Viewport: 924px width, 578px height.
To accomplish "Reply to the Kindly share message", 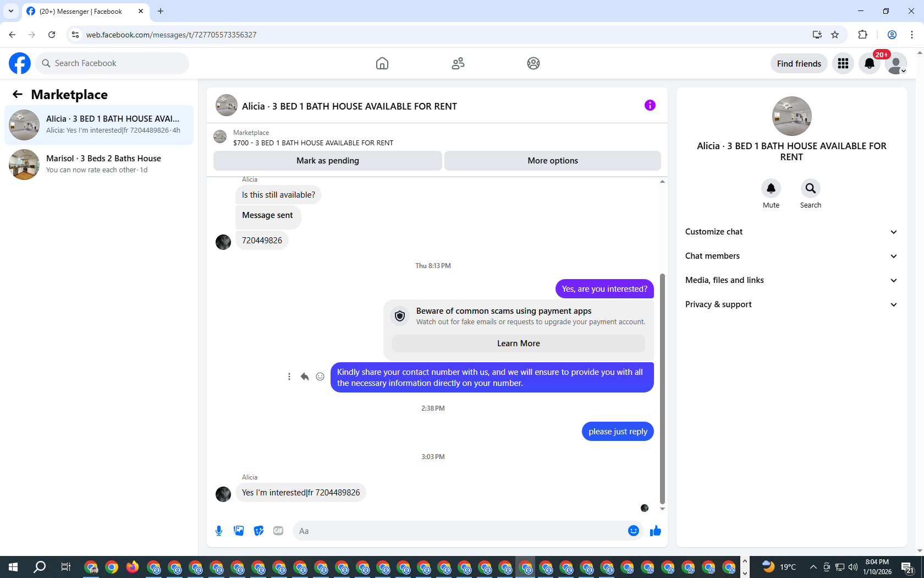I will [x=305, y=377].
